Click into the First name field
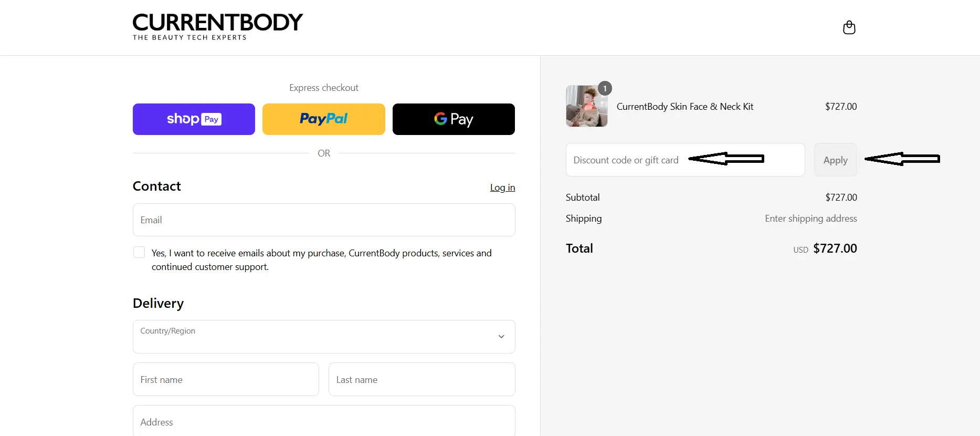Viewport: 980px width, 436px height. click(x=226, y=379)
